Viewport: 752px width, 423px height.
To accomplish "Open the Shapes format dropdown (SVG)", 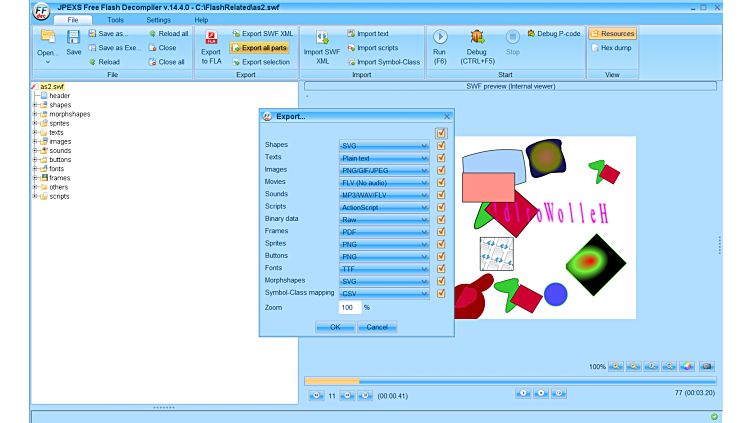I will click(x=384, y=146).
